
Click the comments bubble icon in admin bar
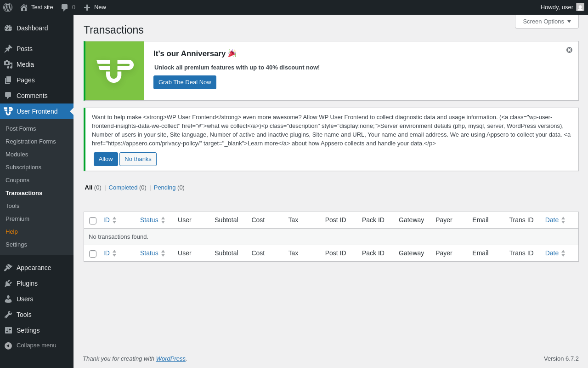64,7
